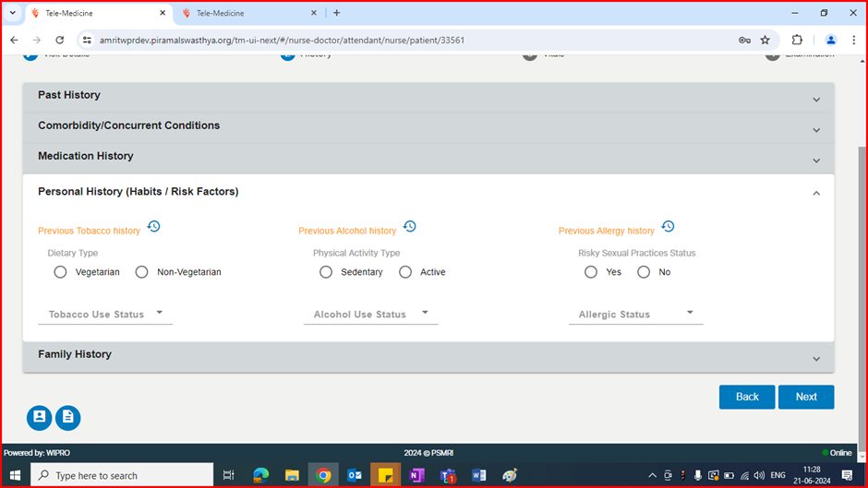Screen dimensions: 868x488
Task: Open the saved passwords key icon
Action: (744, 40)
